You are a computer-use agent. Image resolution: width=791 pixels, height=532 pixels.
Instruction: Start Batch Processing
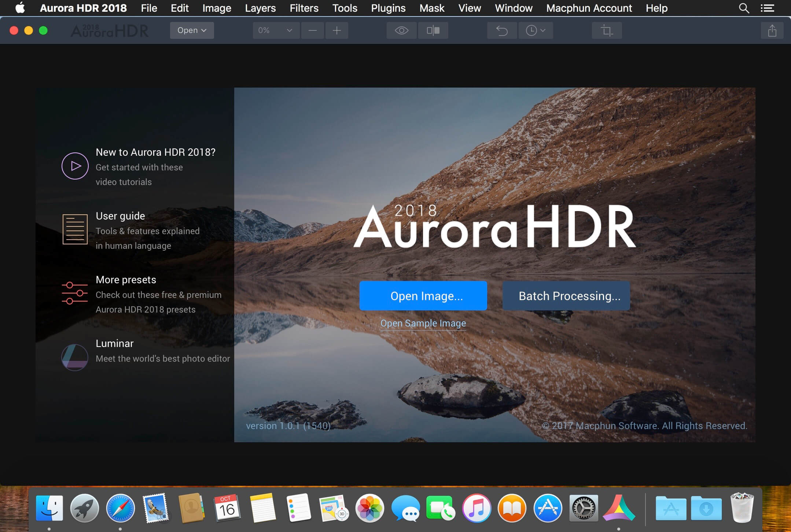coord(566,296)
